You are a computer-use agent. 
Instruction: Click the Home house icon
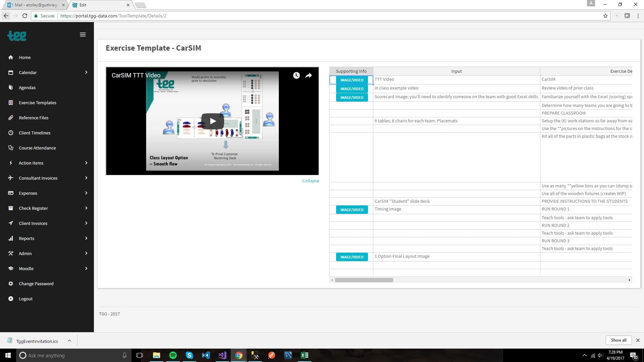click(x=11, y=57)
